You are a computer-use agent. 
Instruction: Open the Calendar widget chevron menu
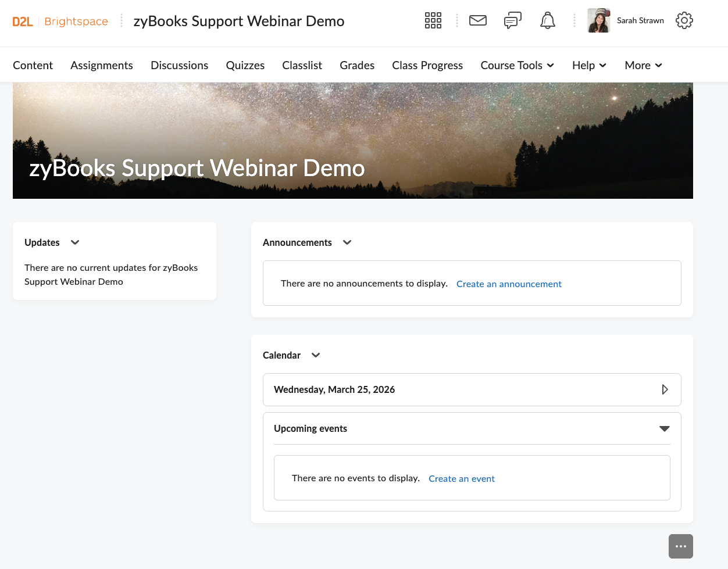pos(316,355)
